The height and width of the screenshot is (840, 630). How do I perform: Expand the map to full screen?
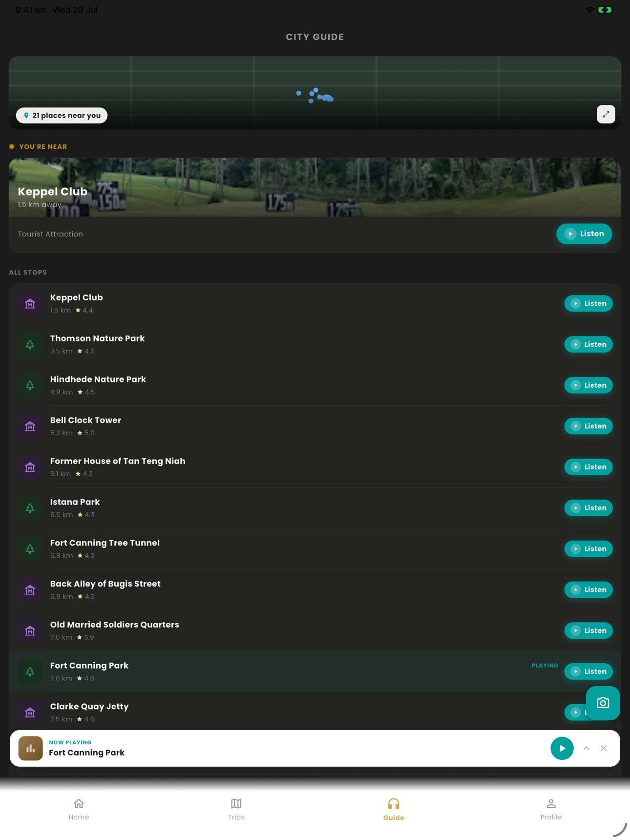tap(606, 114)
